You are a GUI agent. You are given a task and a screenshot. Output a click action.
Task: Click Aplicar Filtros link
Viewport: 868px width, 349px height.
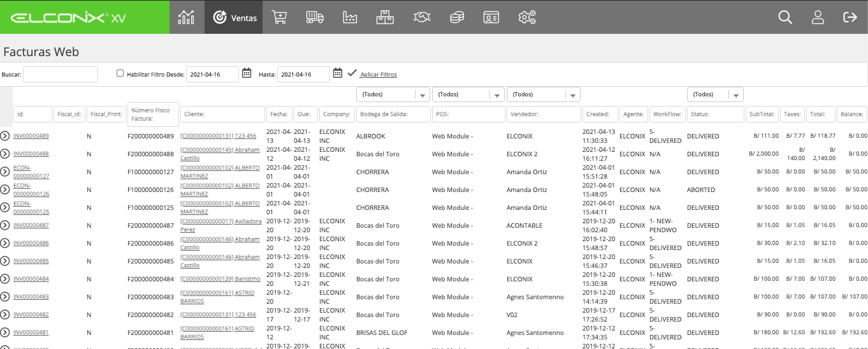(x=379, y=75)
